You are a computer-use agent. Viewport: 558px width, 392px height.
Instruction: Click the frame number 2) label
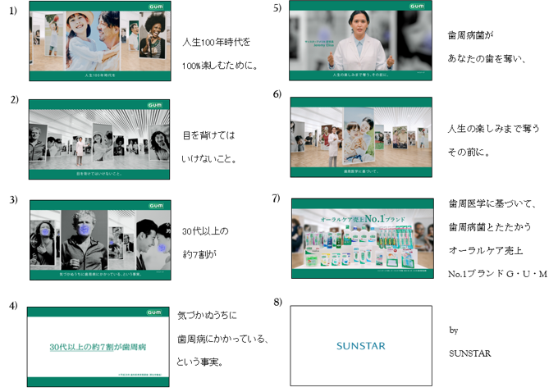14,99
